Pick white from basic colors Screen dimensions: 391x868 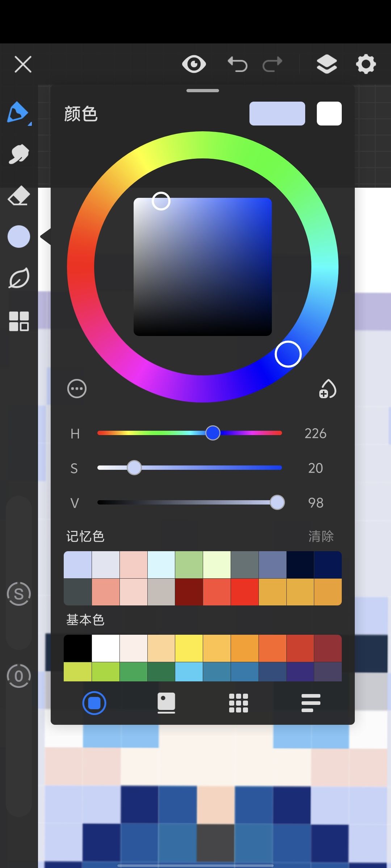pyautogui.click(x=106, y=648)
